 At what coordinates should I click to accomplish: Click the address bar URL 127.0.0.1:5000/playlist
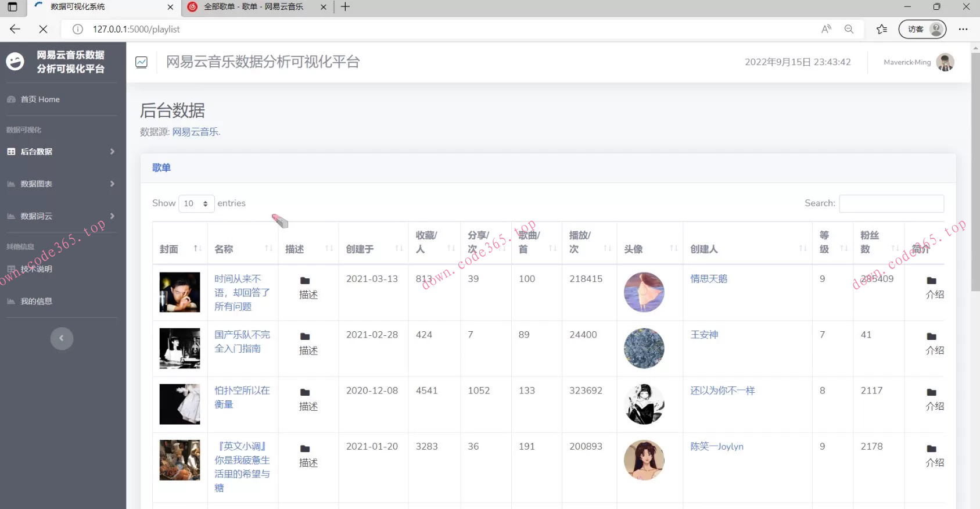pyautogui.click(x=137, y=29)
